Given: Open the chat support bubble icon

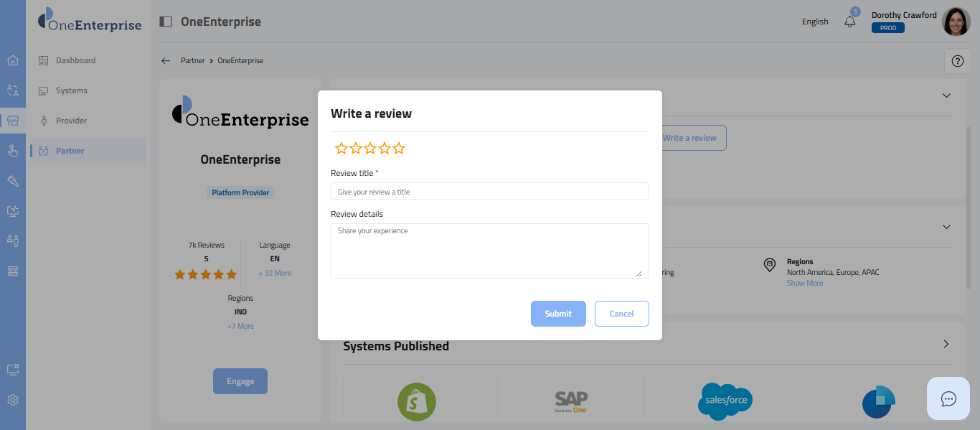Looking at the screenshot, I should 948,398.
